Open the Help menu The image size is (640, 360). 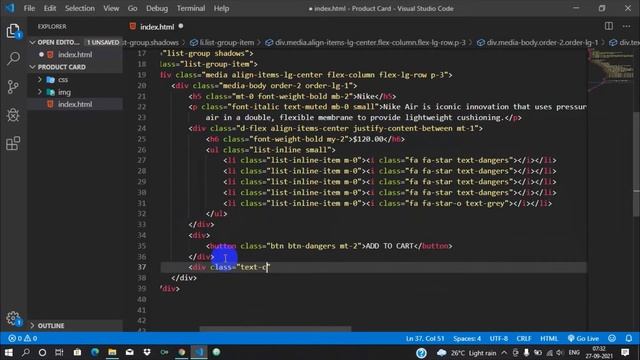221,8
